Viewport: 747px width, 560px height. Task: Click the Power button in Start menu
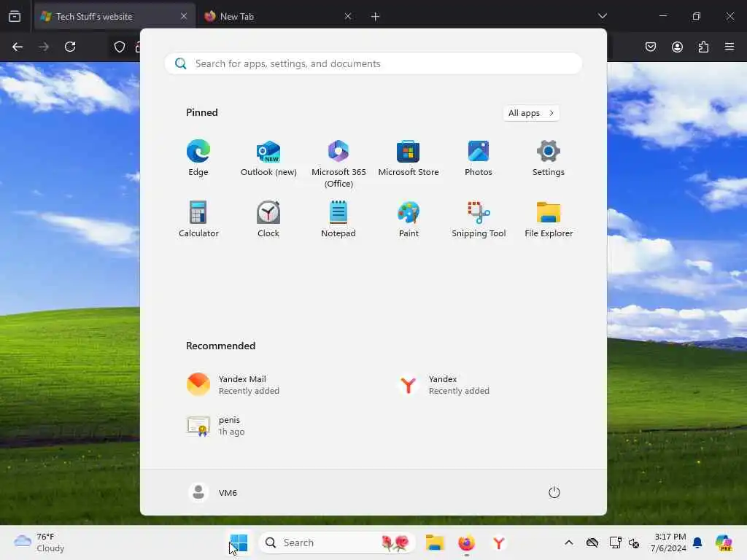[554, 492]
